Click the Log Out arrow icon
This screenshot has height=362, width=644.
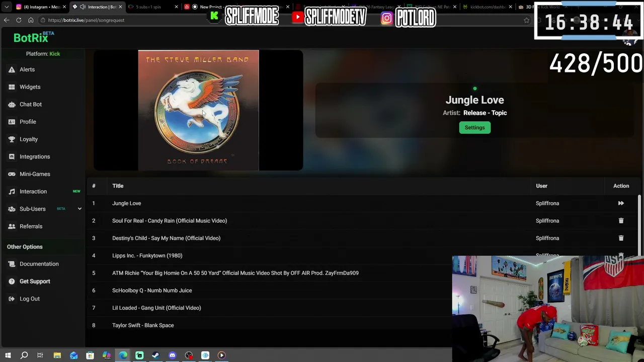pyautogui.click(x=12, y=299)
